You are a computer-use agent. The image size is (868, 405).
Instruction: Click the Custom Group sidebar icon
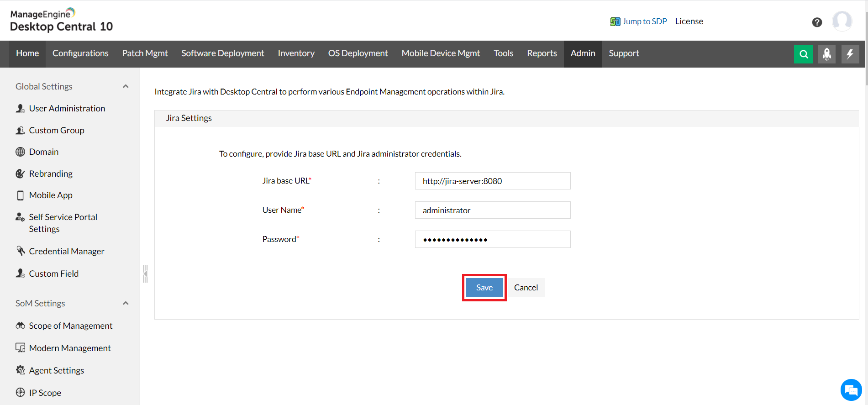click(20, 131)
